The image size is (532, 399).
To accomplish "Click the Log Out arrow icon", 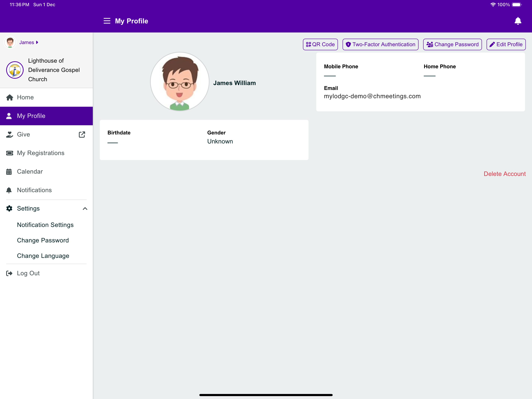I will pyautogui.click(x=9, y=273).
